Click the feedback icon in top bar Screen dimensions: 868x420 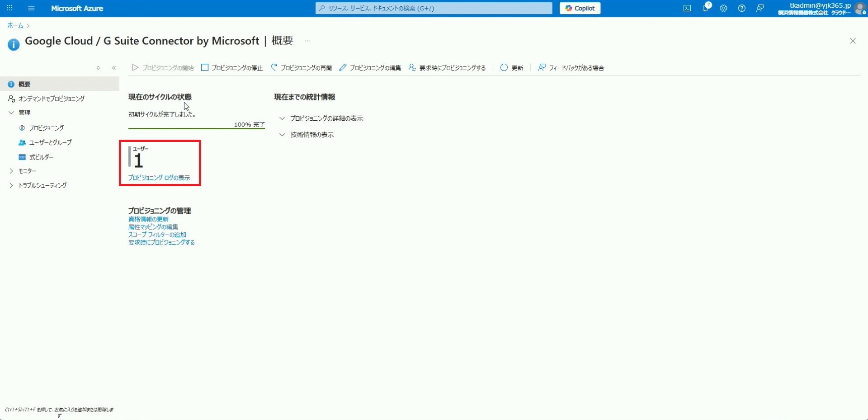click(760, 8)
